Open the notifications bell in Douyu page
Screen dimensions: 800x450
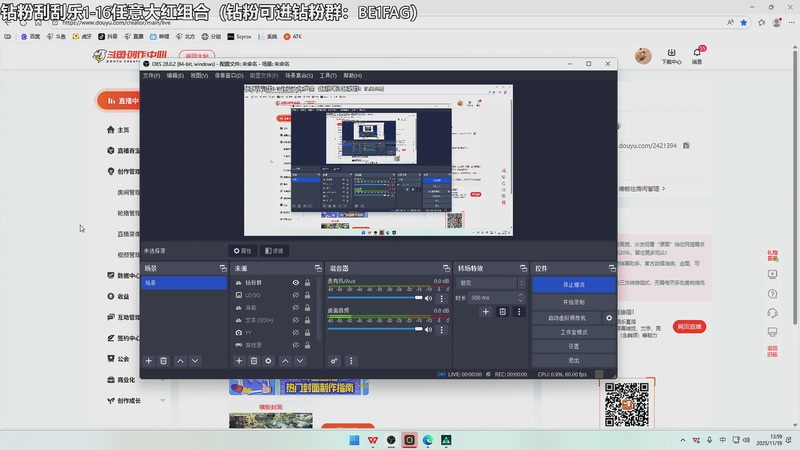[x=697, y=53]
